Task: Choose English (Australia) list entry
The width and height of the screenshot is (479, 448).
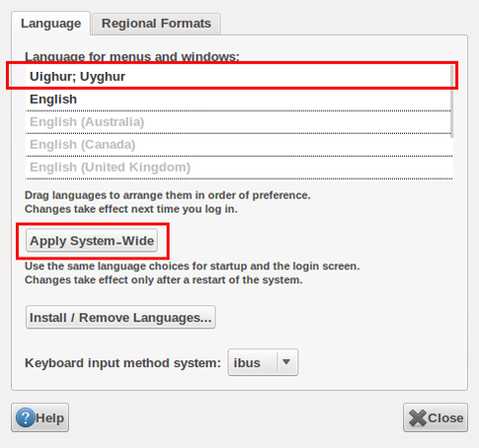Action: point(239,122)
